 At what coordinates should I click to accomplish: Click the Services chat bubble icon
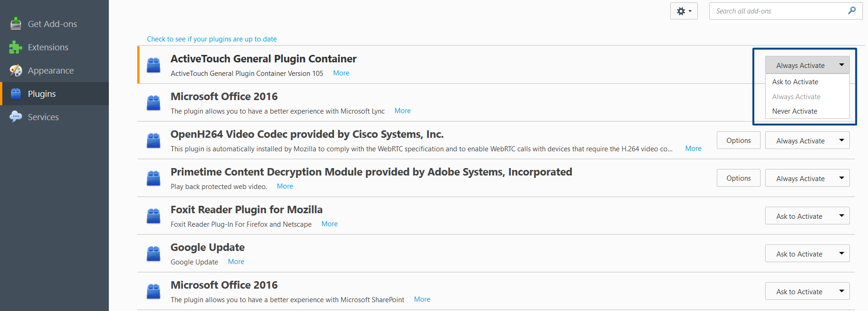click(16, 117)
